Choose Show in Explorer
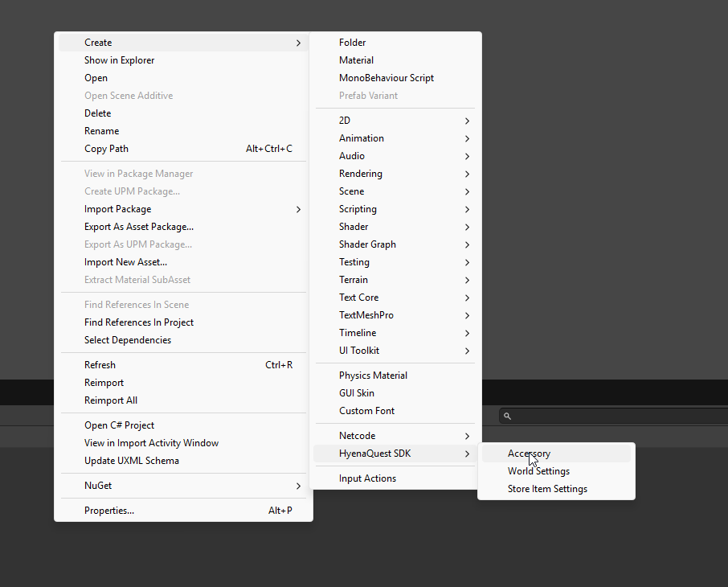The width and height of the screenshot is (728, 587). coord(183,60)
